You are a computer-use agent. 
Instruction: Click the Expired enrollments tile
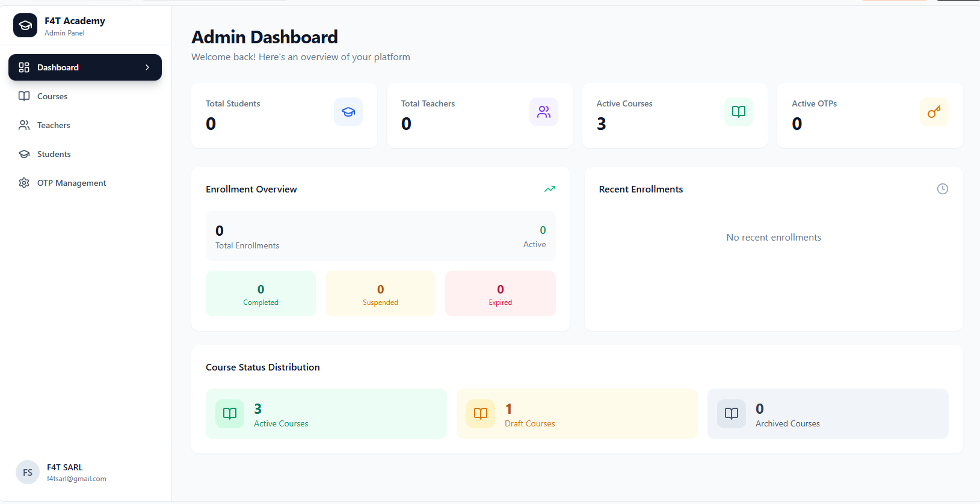coord(501,293)
